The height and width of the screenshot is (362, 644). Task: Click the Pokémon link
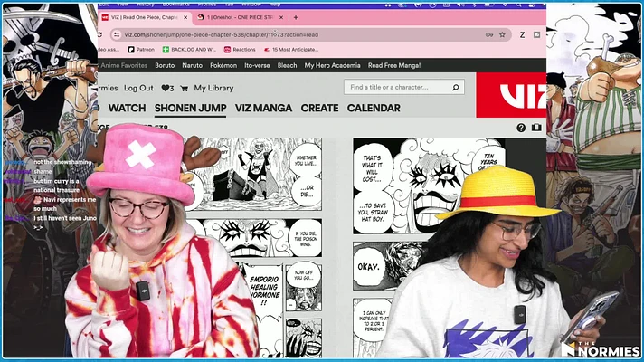click(223, 65)
